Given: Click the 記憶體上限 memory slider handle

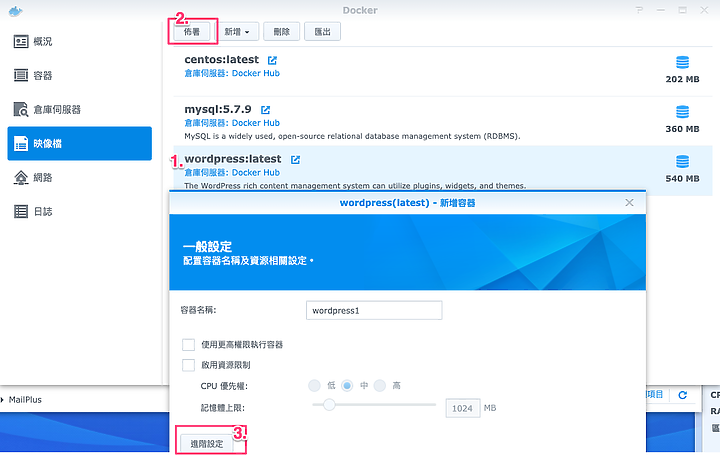Looking at the screenshot, I should [x=329, y=405].
